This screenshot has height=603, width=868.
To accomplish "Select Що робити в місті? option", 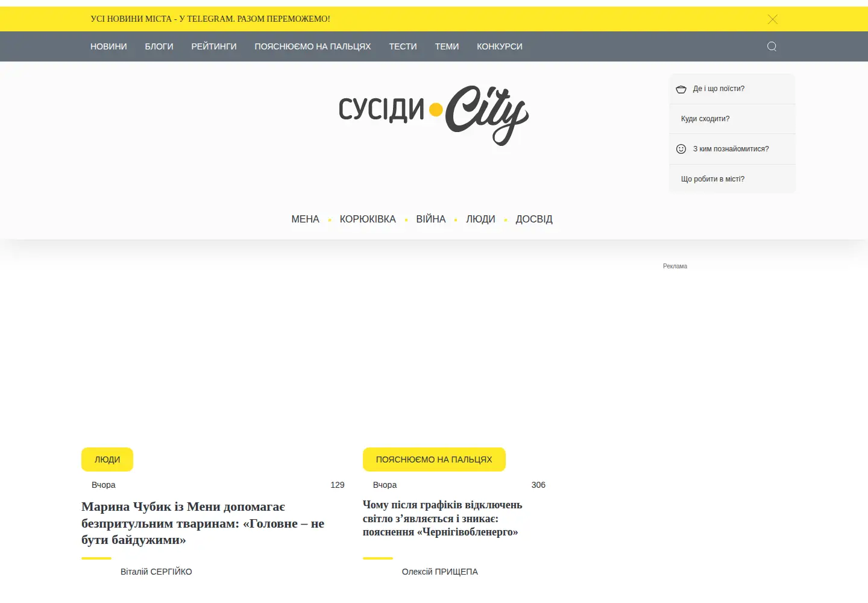I will (x=712, y=179).
